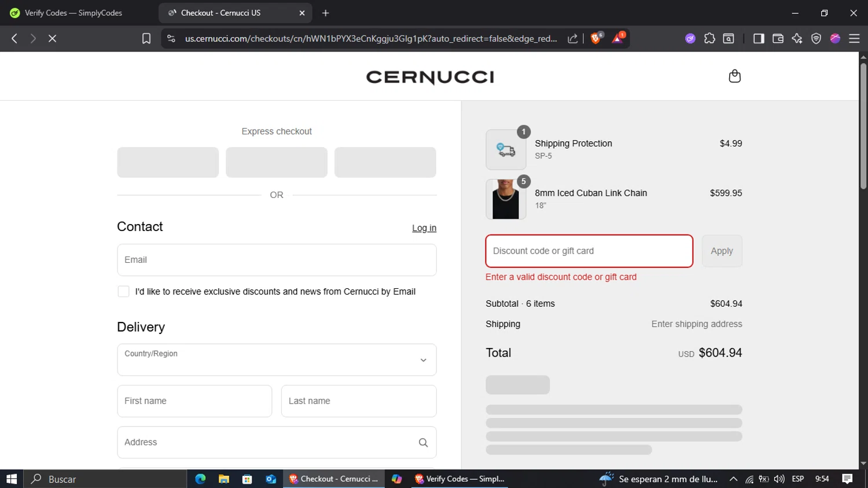Click the share page icon
The image size is (868, 488).
click(572, 38)
